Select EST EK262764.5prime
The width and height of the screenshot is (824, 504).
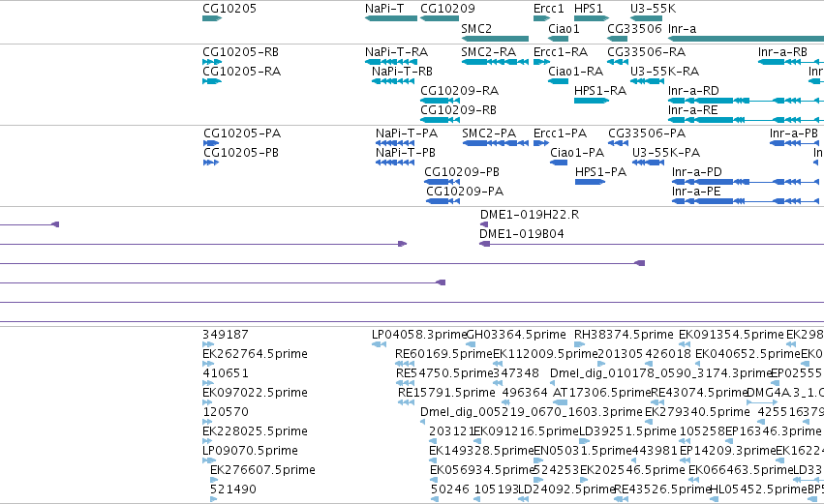point(208,364)
